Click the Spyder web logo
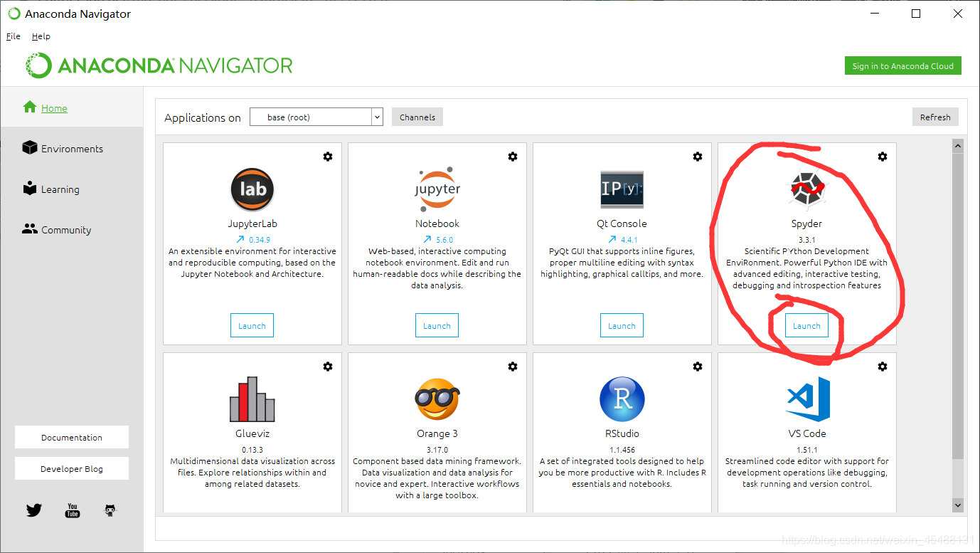This screenshot has width=980, height=553. click(x=807, y=190)
